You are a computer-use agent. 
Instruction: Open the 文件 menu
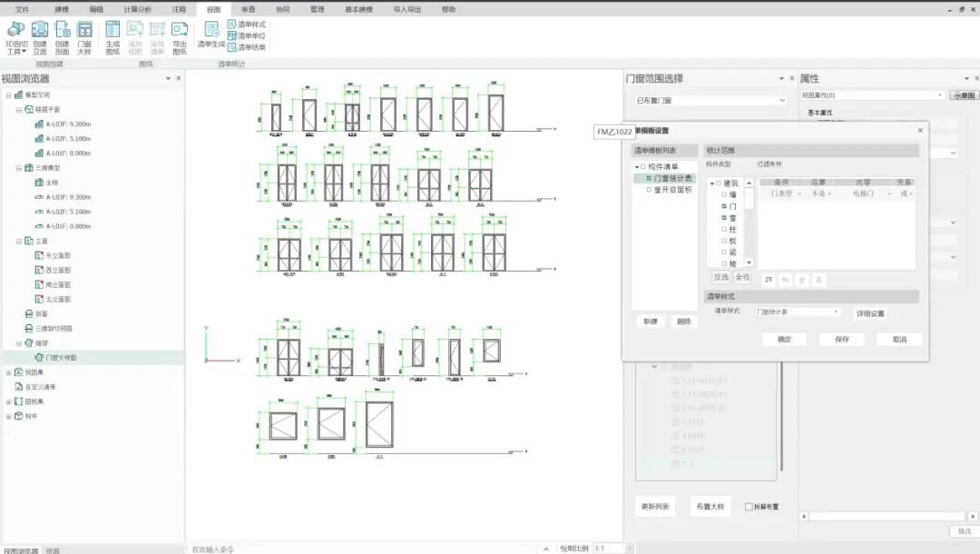pos(22,9)
